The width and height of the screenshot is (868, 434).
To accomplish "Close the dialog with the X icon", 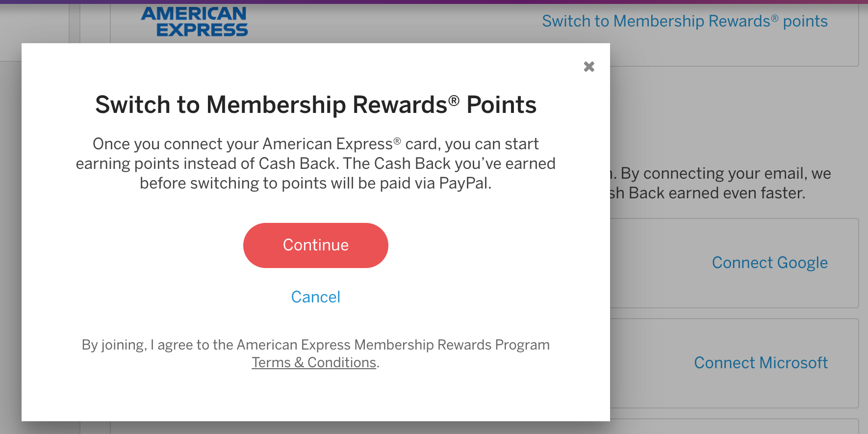I will (589, 67).
